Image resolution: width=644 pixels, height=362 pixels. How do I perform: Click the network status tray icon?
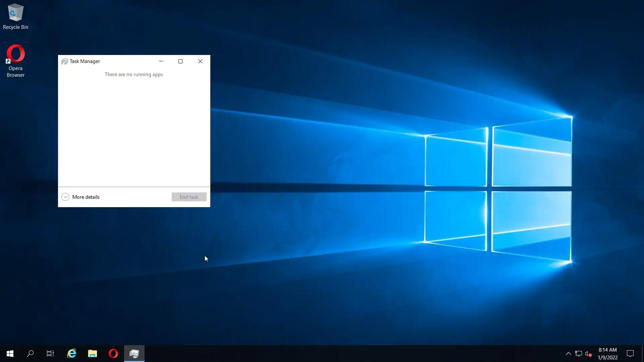(x=578, y=354)
